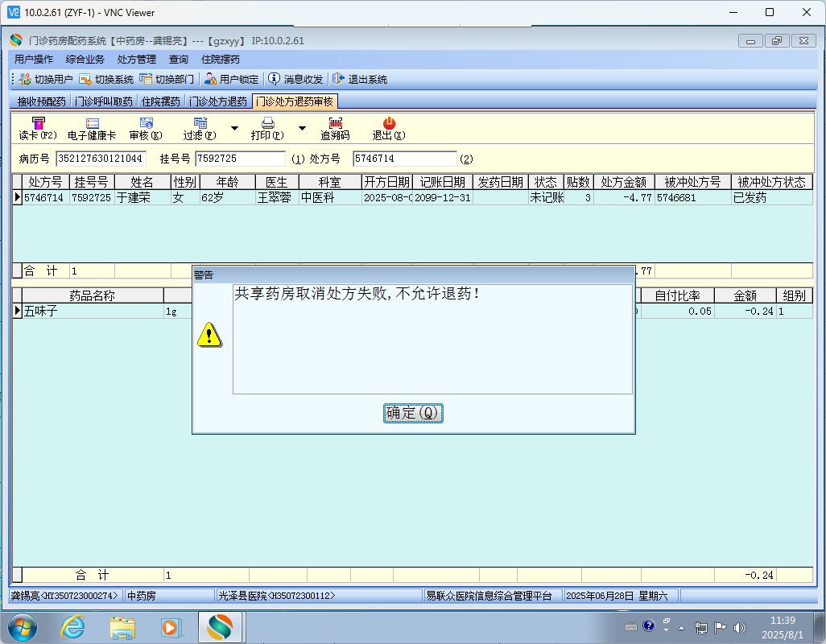Click the 药品名称 column header
826x644 pixels.
point(93,295)
